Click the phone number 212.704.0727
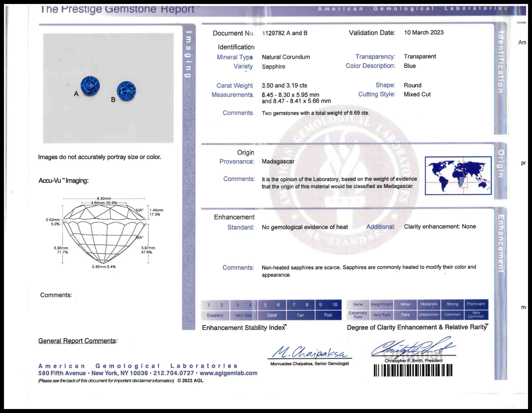The image size is (532, 413). coord(174,373)
